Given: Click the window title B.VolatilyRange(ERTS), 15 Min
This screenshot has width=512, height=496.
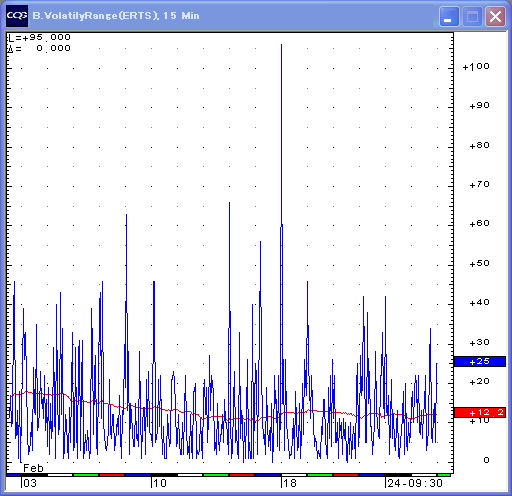Looking at the screenshot, I should pos(116,16).
